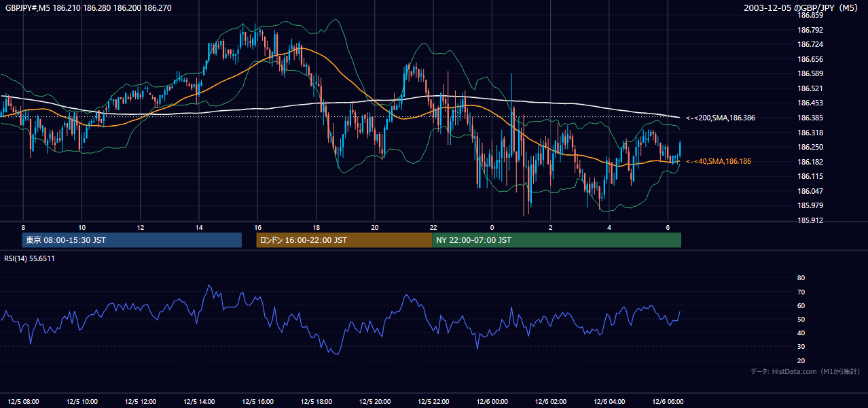Click RSI axis level 60
The width and height of the screenshot is (868, 408).
pyautogui.click(x=801, y=306)
